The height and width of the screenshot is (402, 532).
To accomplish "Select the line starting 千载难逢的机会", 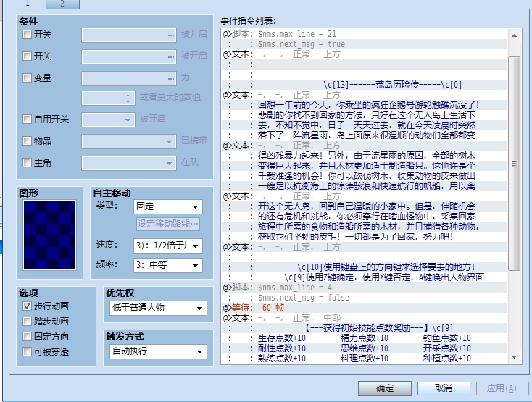I will pos(365,176).
